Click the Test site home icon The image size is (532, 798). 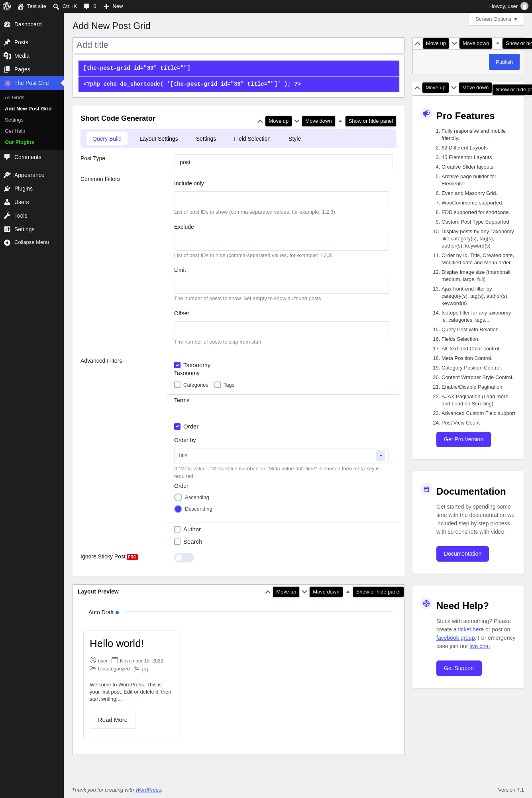coord(21,6)
